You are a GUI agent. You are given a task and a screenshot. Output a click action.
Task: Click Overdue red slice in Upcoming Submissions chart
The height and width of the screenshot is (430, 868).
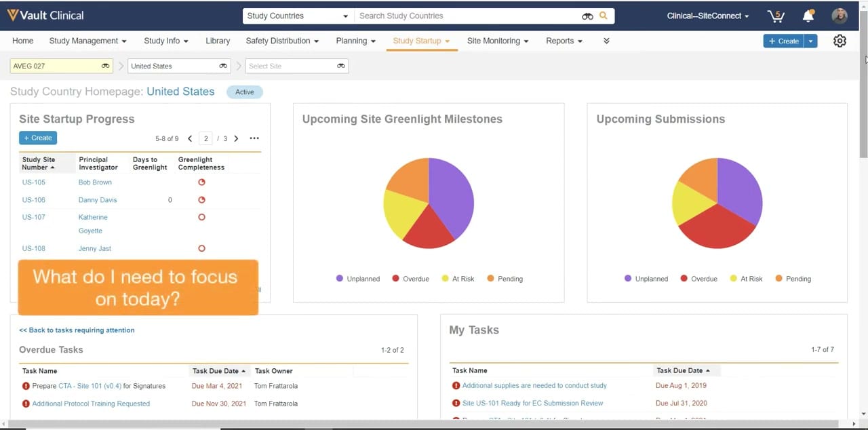716,227
